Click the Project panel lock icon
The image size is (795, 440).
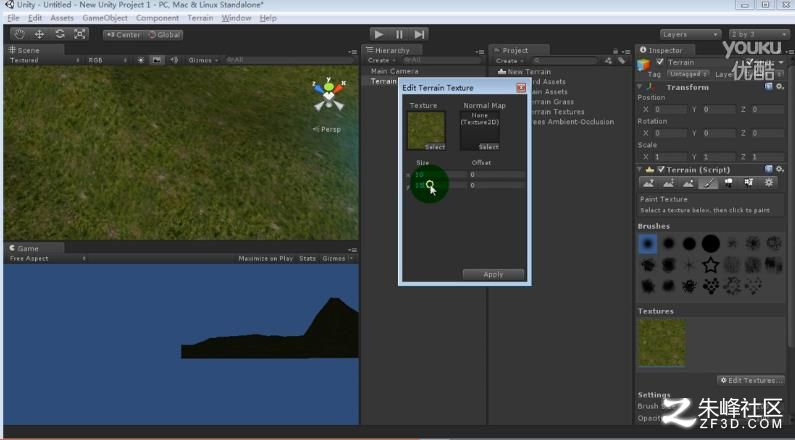[615, 51]
